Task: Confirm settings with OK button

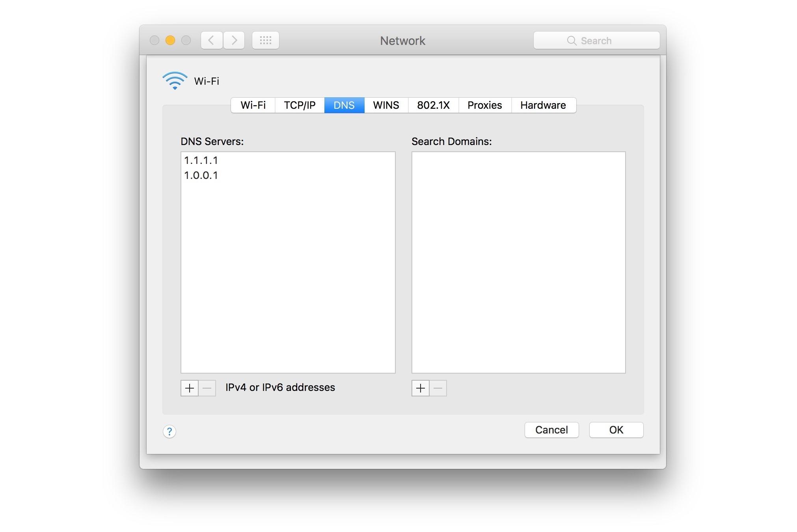Action: coord(616,430)
